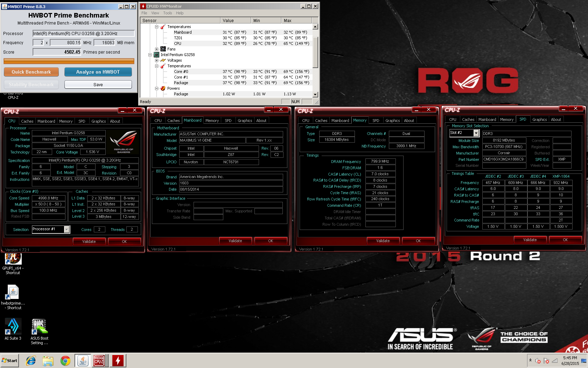Collapse the Temperatures node above Mainboard

157,27
